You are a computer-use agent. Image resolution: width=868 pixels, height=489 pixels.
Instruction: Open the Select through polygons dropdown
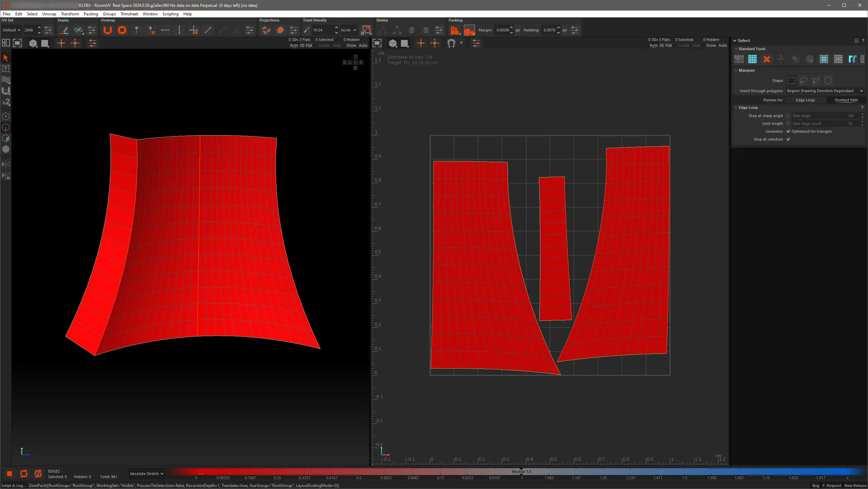coord(825,91)
